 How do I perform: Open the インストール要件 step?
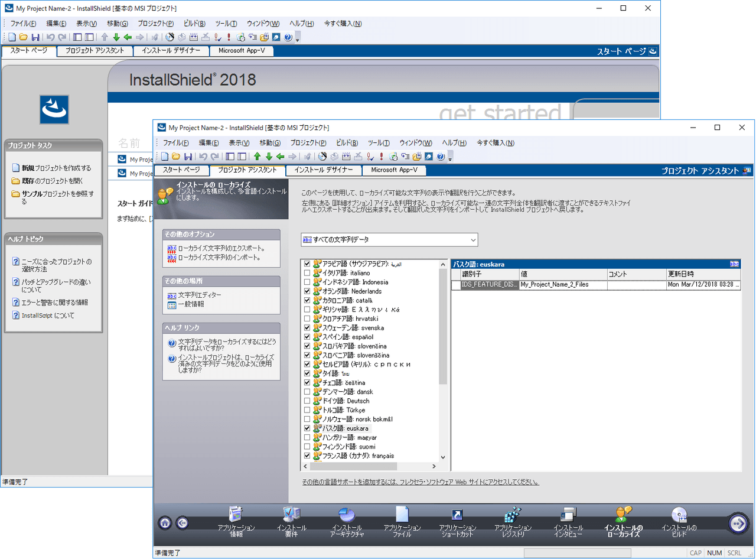[x=292, y=522]
